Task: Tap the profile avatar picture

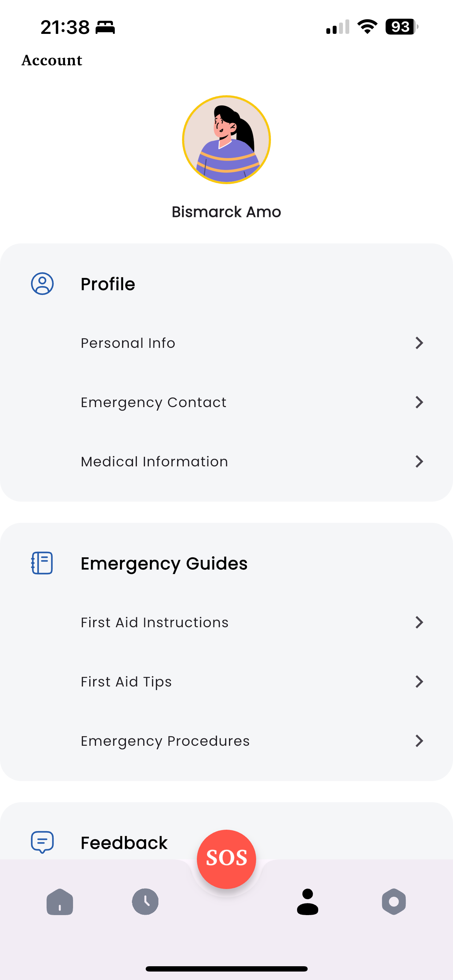Action: point(226,140)
